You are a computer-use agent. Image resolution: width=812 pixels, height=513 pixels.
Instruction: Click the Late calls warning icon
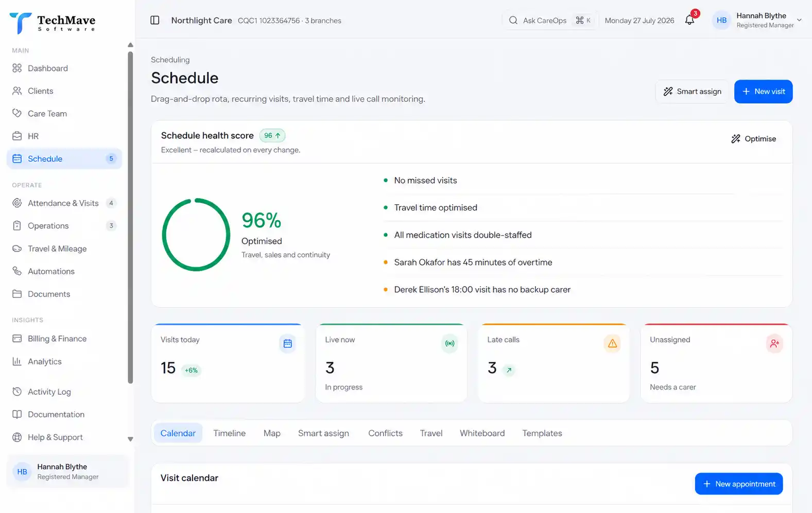612,343
